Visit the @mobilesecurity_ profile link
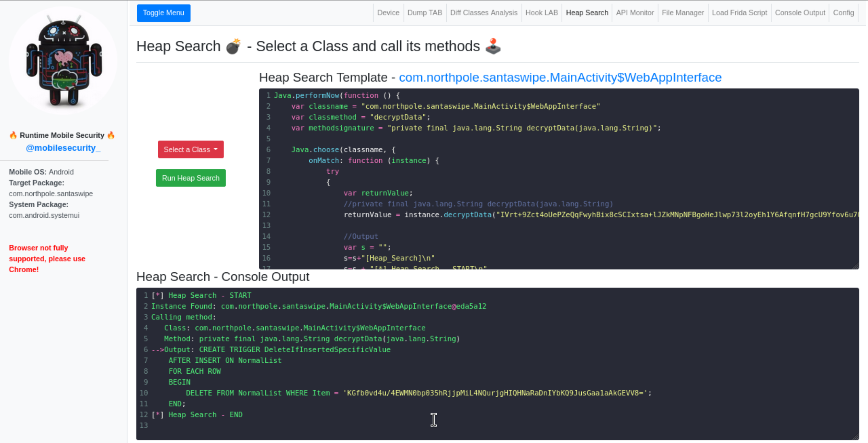This screenshot has height=443, width=868. point(63,148)
